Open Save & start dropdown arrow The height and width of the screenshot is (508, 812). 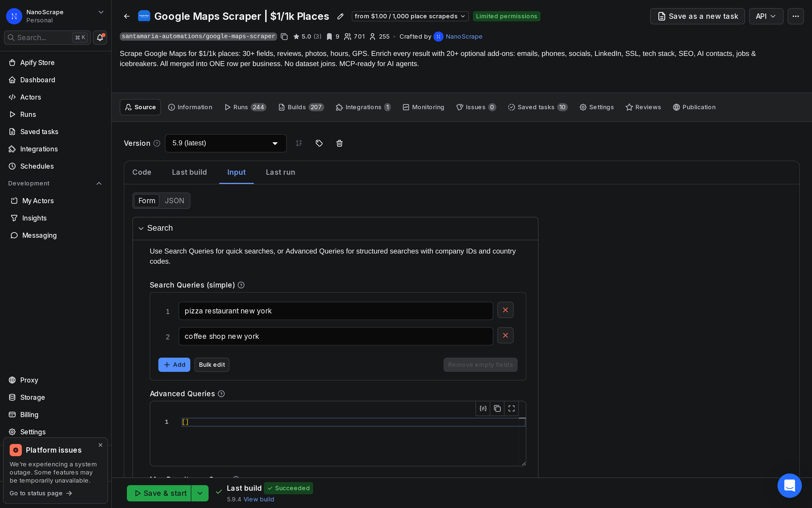200,493
